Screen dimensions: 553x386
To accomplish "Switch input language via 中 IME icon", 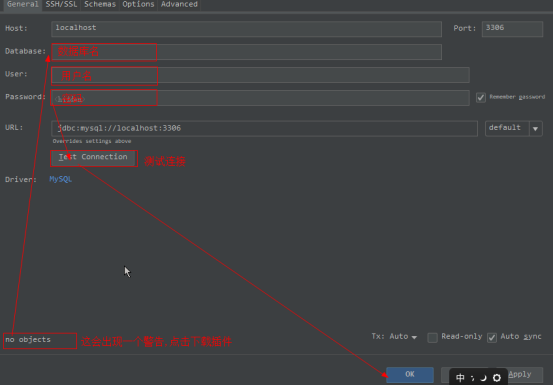I will pyautogui.click(x=460, y=378).
